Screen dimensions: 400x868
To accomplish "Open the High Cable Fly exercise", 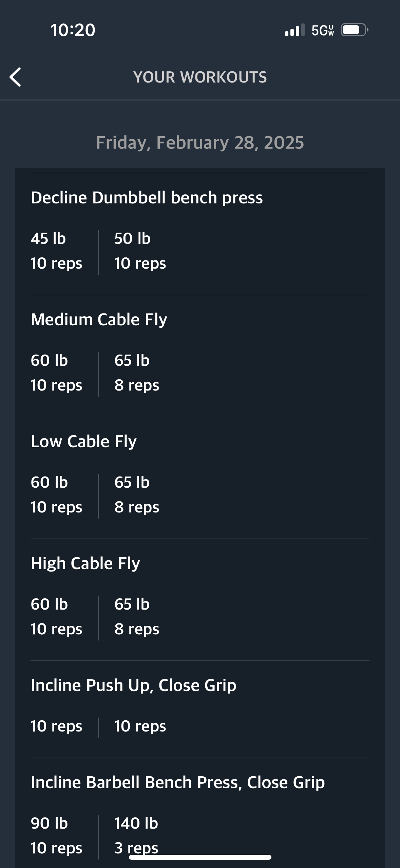I will (x=85, y=563).
